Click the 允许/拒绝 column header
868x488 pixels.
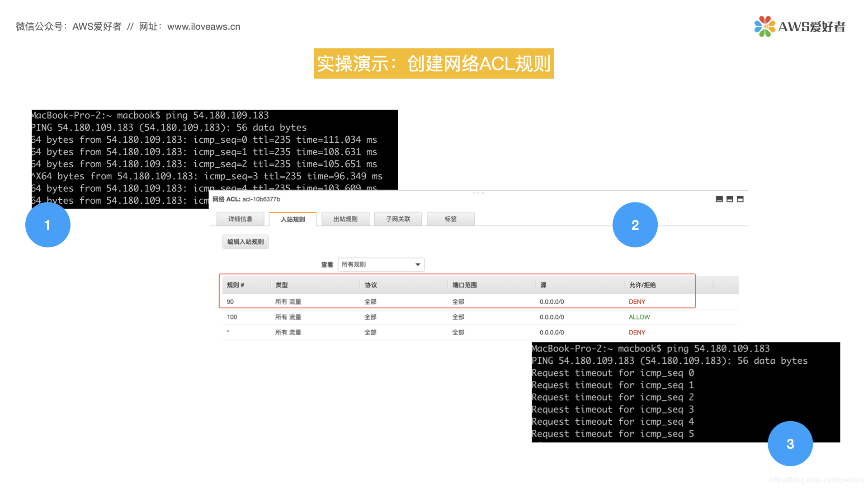coord(642,285)
